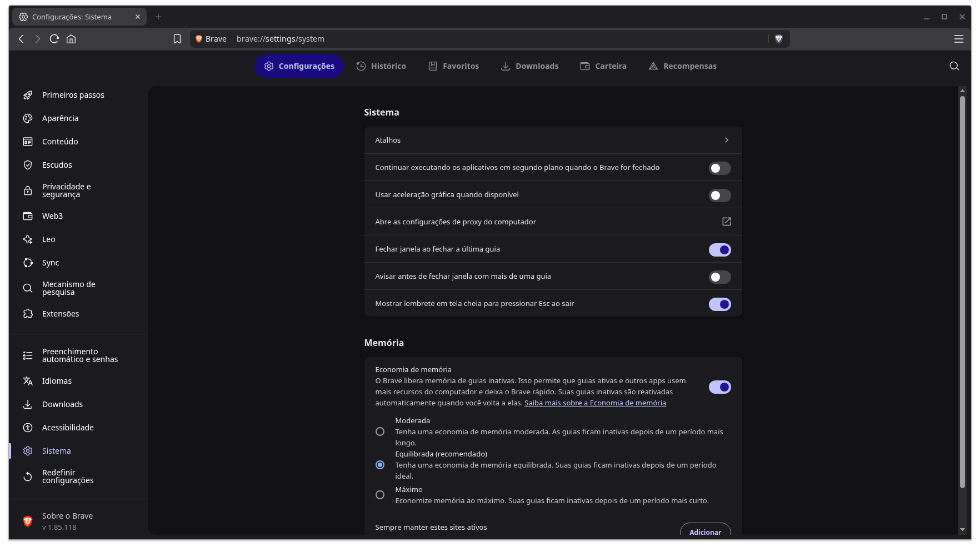Switch to the Carteira tab
Screen dimensions: 980x557
[603, 66]
